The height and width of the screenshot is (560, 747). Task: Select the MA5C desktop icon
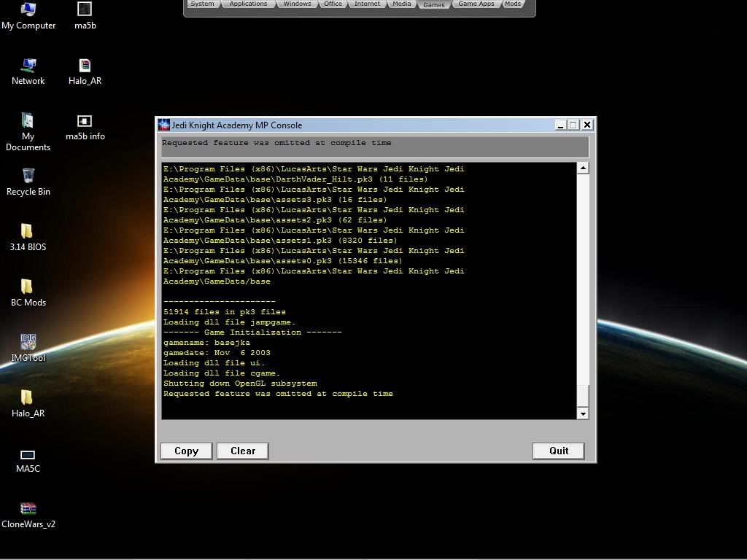point(28,461)
